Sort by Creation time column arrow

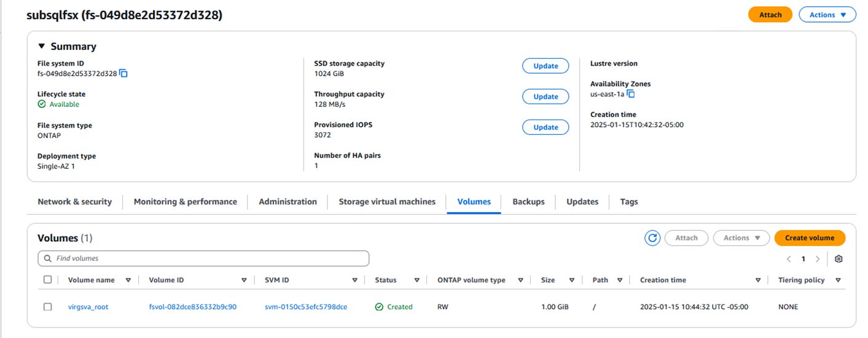point(758,280)
